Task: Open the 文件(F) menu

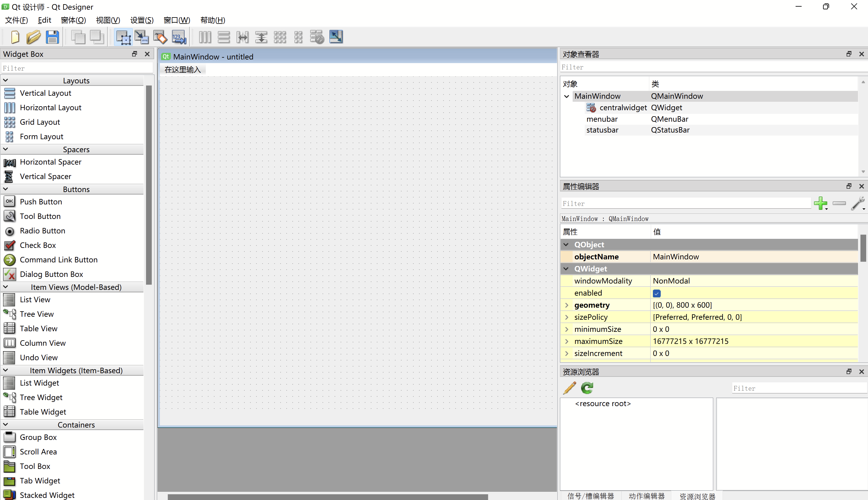Action: (16, 20)
